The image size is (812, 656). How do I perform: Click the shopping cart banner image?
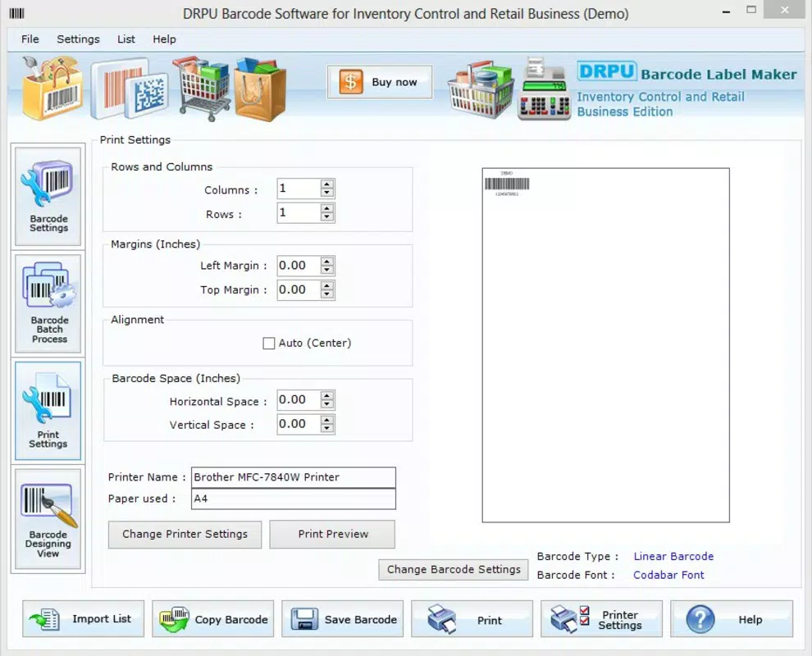(202, 88)
